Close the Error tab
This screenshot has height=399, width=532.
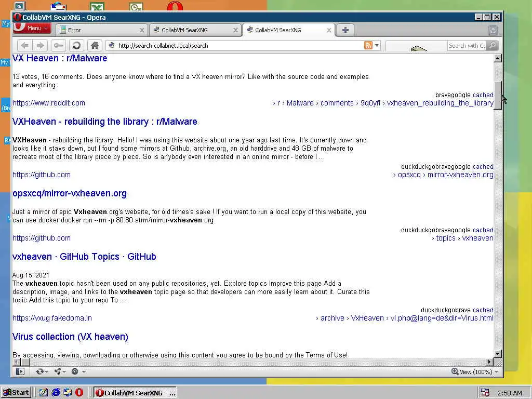(142, 30)
